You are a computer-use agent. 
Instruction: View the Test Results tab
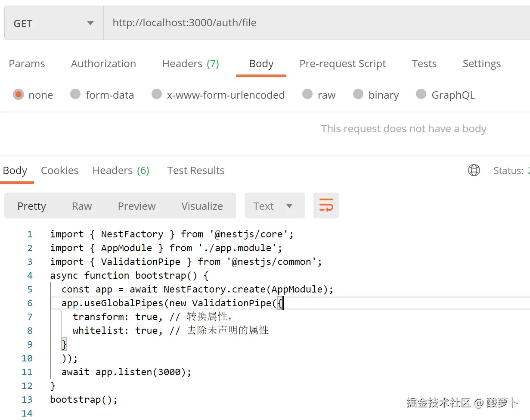pyautogui.click(x=196, y=171)
